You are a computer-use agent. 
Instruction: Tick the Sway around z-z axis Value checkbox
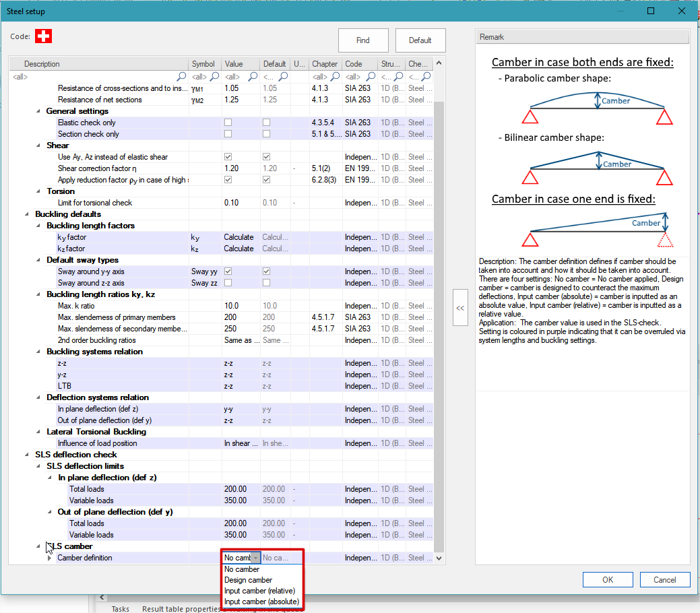(228, 283)
